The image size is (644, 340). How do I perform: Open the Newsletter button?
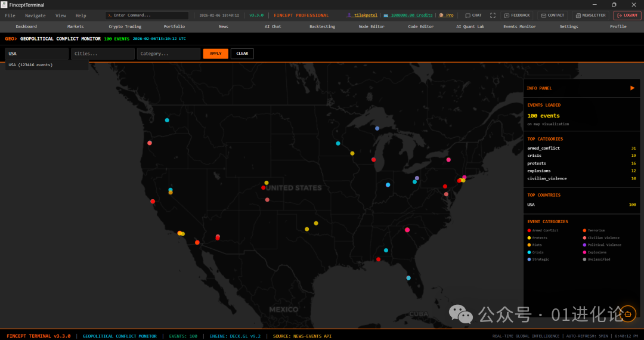590,16
